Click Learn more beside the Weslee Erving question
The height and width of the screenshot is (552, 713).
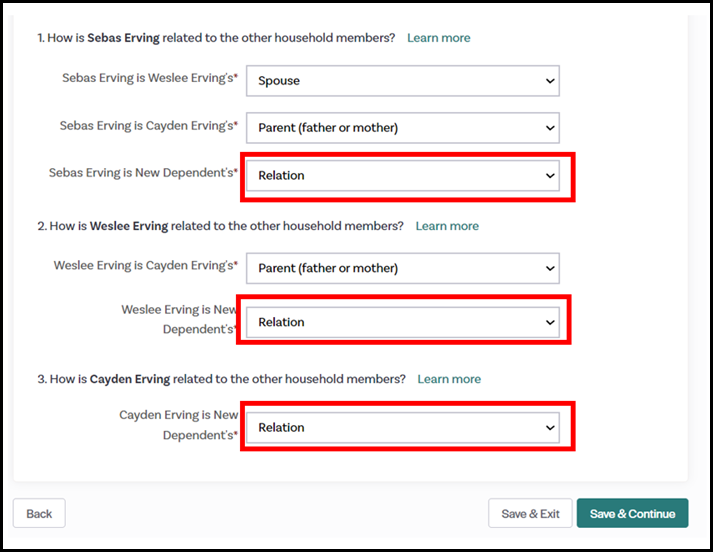click(447, 226)
